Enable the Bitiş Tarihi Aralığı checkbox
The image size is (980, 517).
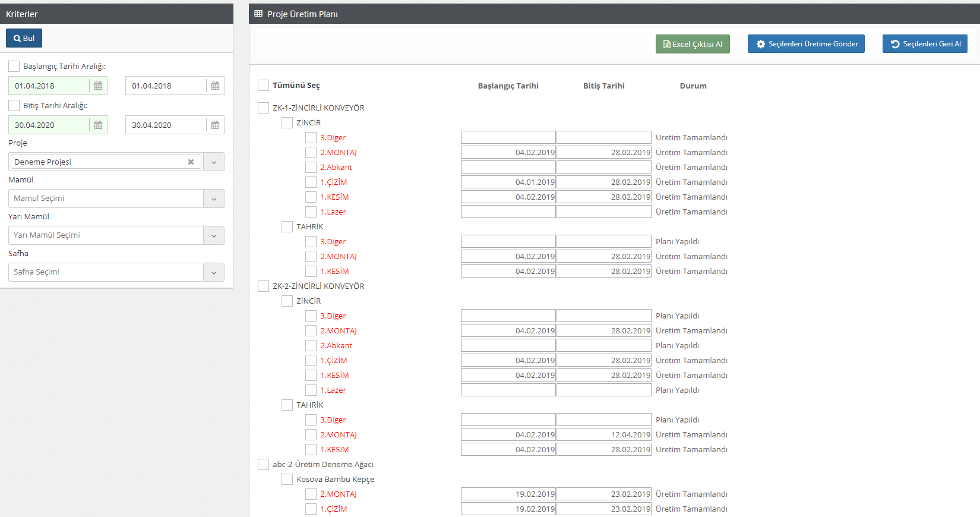(x=14, y=105)
